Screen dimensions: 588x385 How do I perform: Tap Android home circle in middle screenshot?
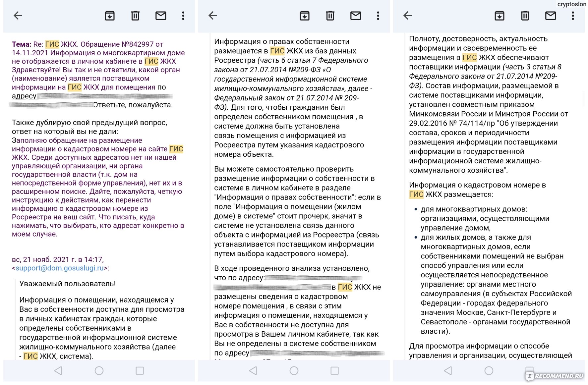click(x=294, y=370)
